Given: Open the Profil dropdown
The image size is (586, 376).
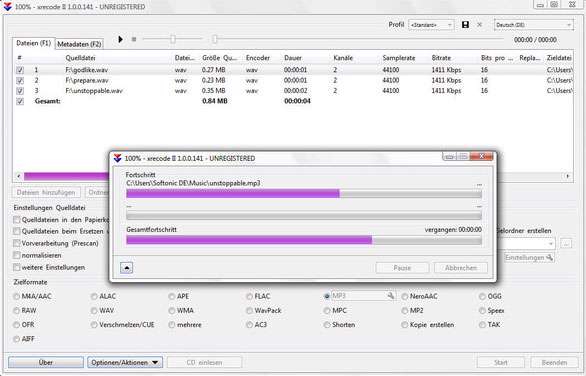Looking at the screenshot, I should [x=432, y=25].
